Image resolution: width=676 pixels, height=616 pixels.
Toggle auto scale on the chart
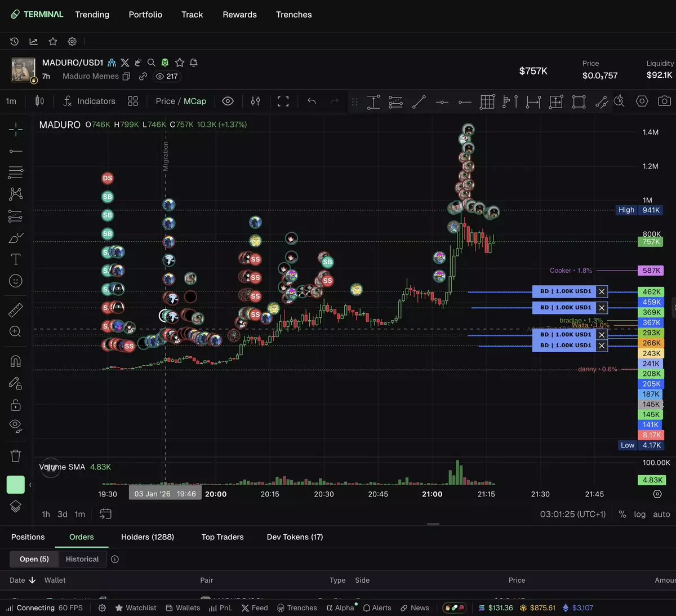661,514
